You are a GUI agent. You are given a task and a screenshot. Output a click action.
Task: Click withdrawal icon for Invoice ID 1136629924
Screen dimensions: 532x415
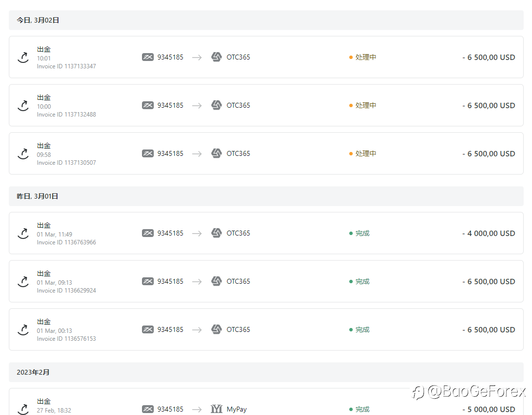click(23, 281)
